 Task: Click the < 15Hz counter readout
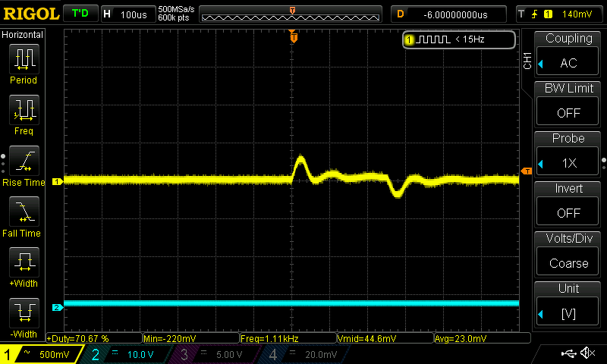point(470,39)
